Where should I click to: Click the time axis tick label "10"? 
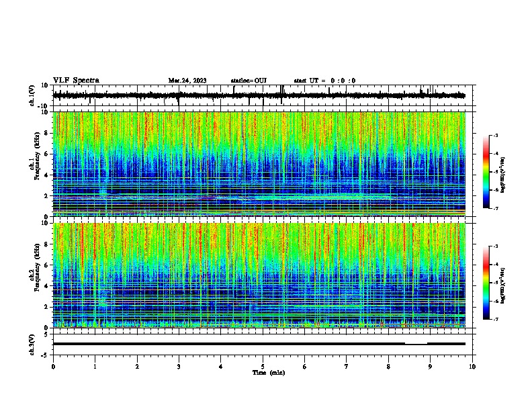tap(472, 367)
